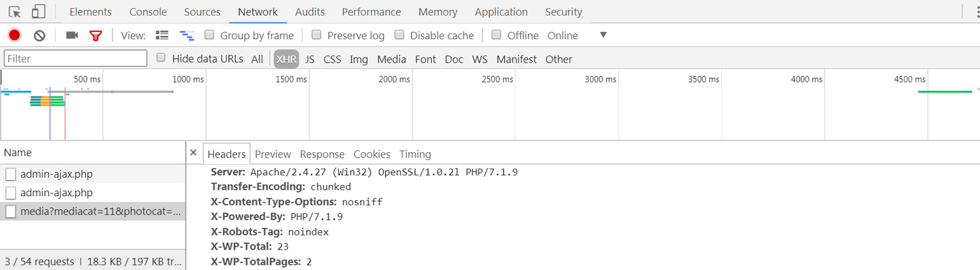
Task: Tick the Disable cache checkbox
Action: click(x=399, y=35)
